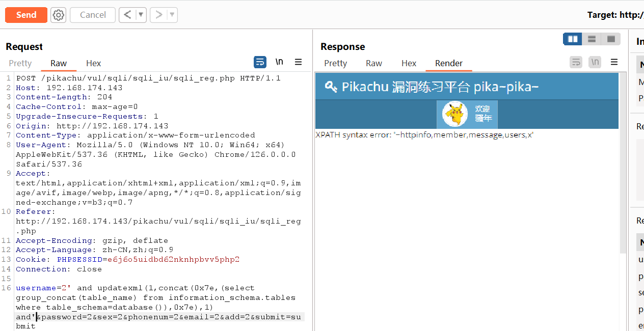Open the Request Hex tab
Screen dimensions: 644x331
[x=94, y=63]
